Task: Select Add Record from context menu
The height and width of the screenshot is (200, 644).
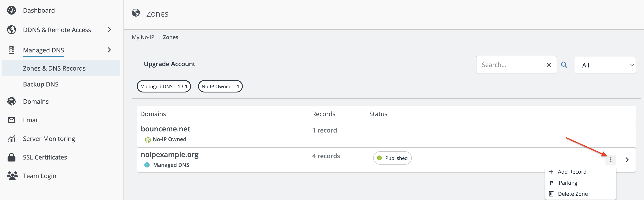Action: pyautogui.click(x=572, y=172)
